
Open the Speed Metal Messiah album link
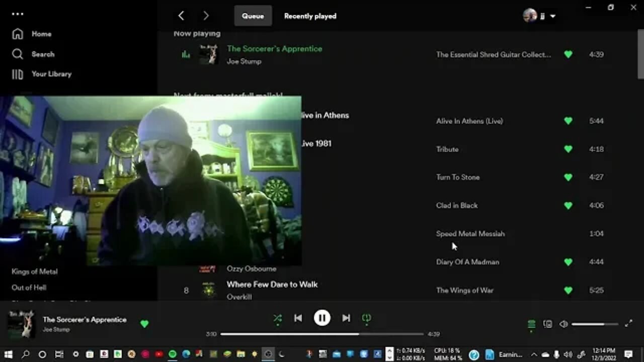coord(470,234)
